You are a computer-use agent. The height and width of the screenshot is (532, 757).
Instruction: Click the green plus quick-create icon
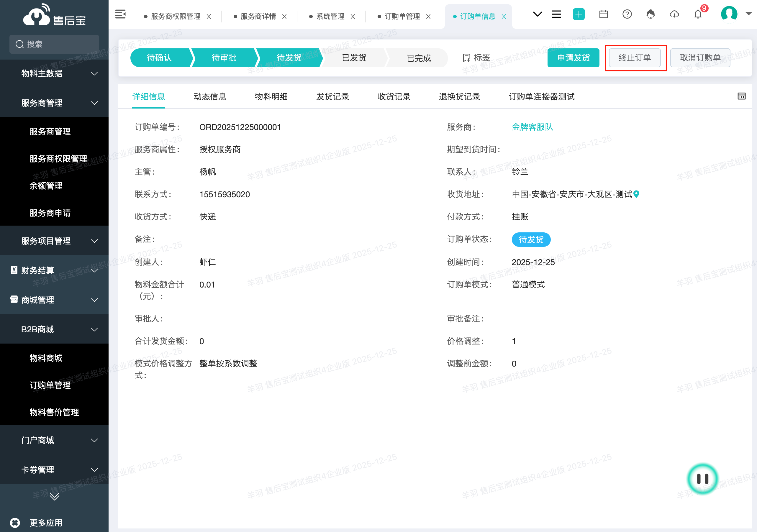579,14
